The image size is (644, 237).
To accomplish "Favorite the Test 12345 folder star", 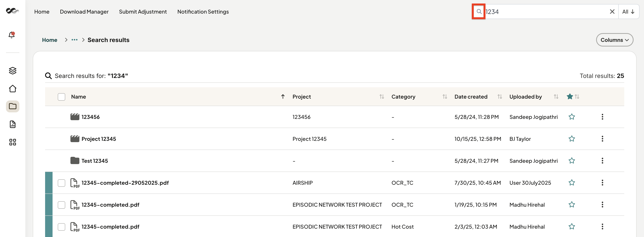I will 572,161.
